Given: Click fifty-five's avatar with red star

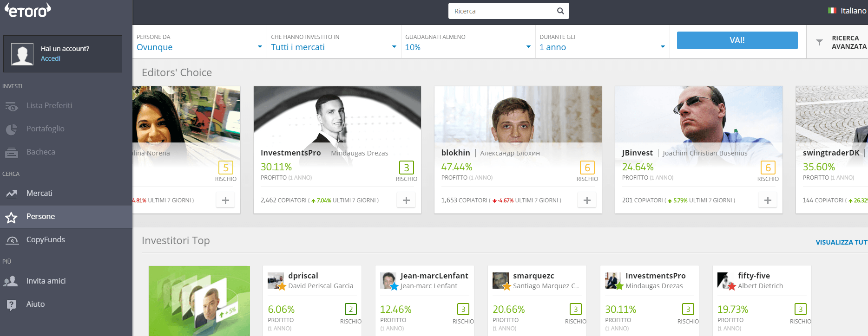Looking at the screenshot, I should coord(726,281).
